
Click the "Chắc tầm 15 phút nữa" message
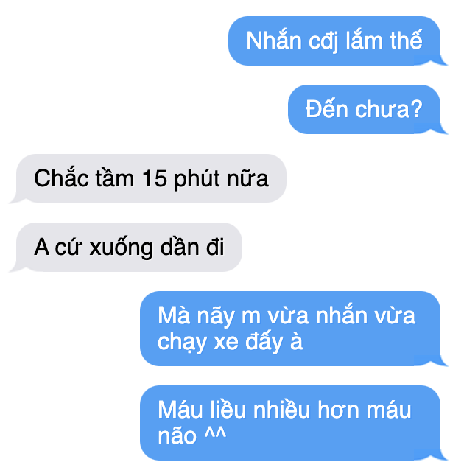pos(151,178)
